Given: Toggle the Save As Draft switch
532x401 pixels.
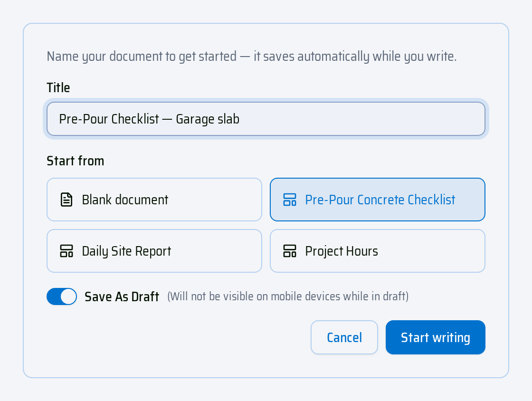Looking at the screenshot, I should click(62, 296).
